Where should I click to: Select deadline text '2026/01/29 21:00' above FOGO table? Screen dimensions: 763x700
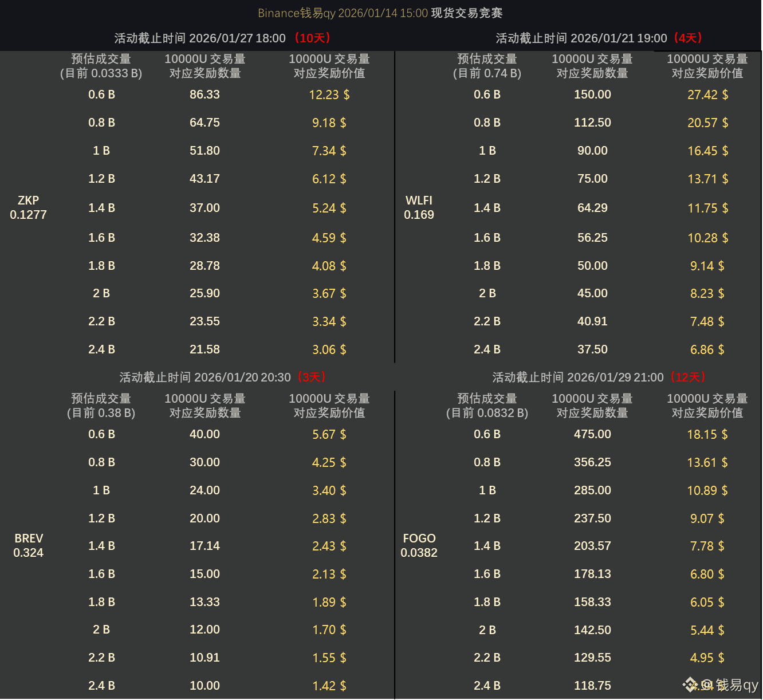(x=616, y=377)
